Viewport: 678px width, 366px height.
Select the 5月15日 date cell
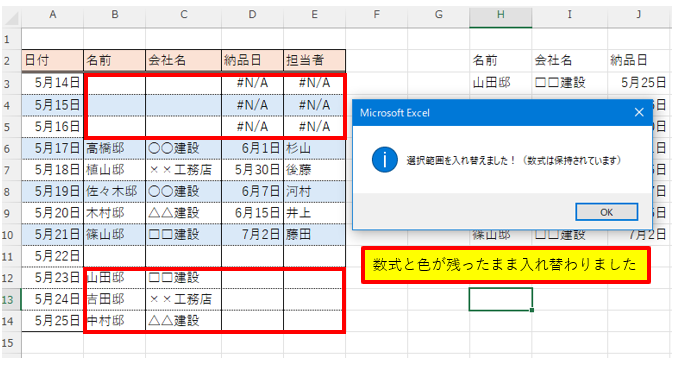tap(52, 105)
